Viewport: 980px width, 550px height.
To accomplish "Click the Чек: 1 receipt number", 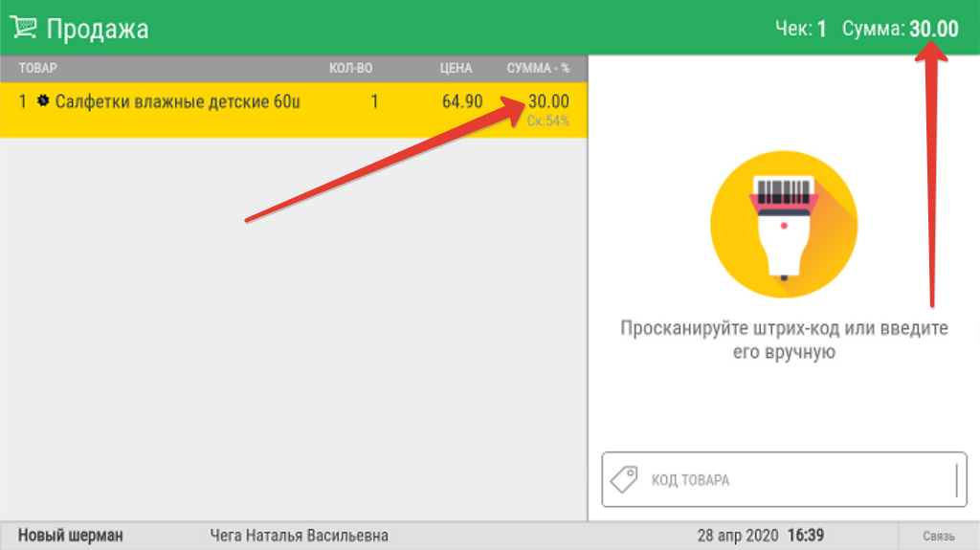I will pyautogui.click(x=801, y=29).
